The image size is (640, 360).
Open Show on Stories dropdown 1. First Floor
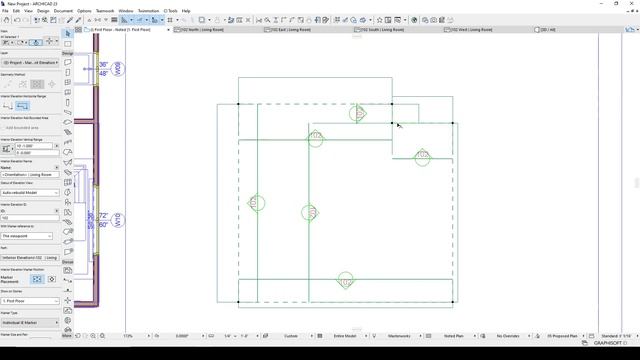30,301
